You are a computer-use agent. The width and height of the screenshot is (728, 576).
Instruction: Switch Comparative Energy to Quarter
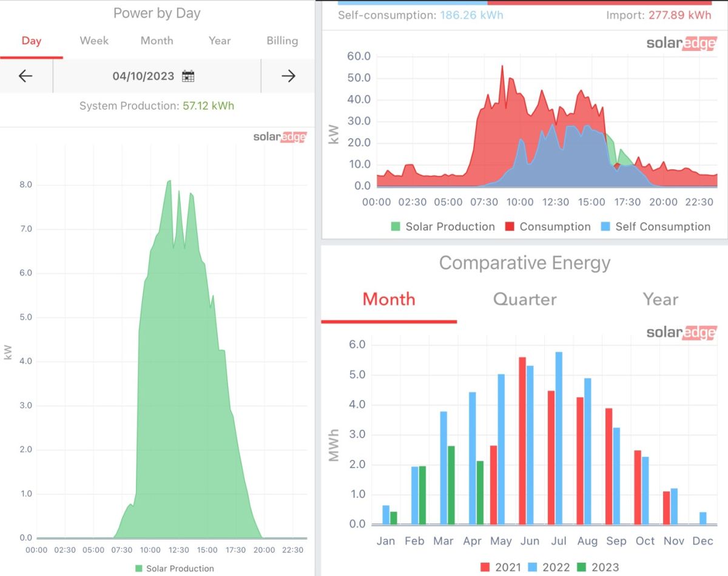(525, 299)
